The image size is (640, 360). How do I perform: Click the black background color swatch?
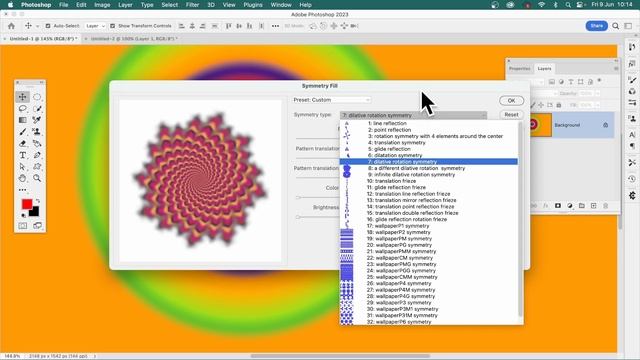(x=35, y=211)
